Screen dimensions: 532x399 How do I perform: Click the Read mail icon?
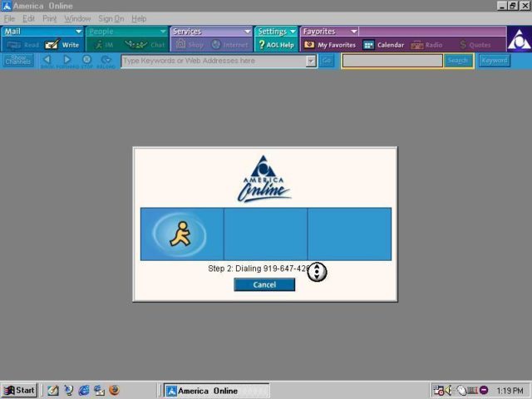[23, 45]
